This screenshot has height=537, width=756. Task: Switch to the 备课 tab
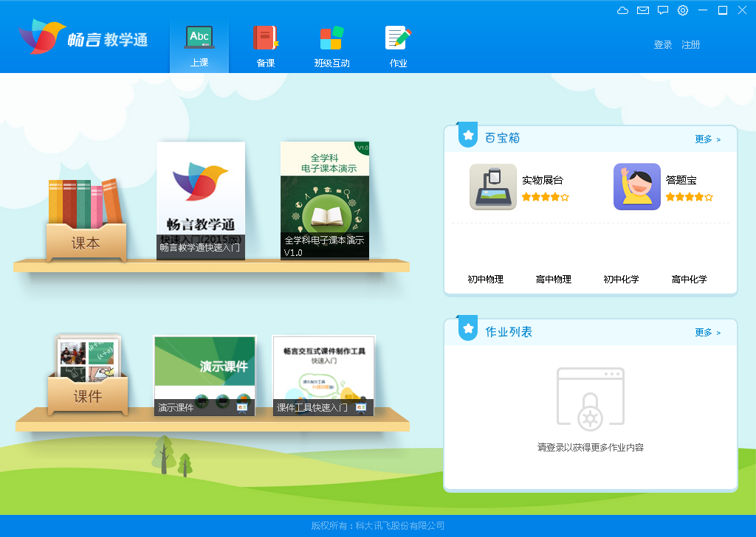click(266, 46)
